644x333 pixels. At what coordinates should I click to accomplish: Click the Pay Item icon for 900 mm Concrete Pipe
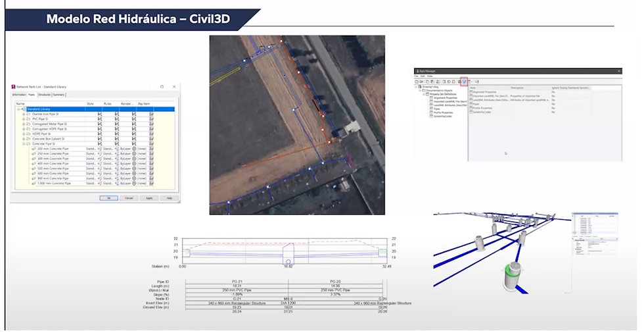(151, 178)
